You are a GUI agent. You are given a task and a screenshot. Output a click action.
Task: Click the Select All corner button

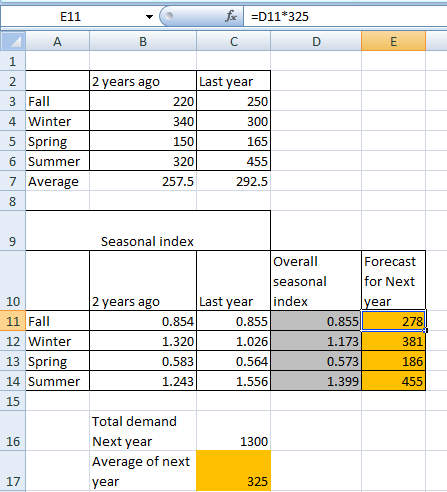tap(13, 41)
